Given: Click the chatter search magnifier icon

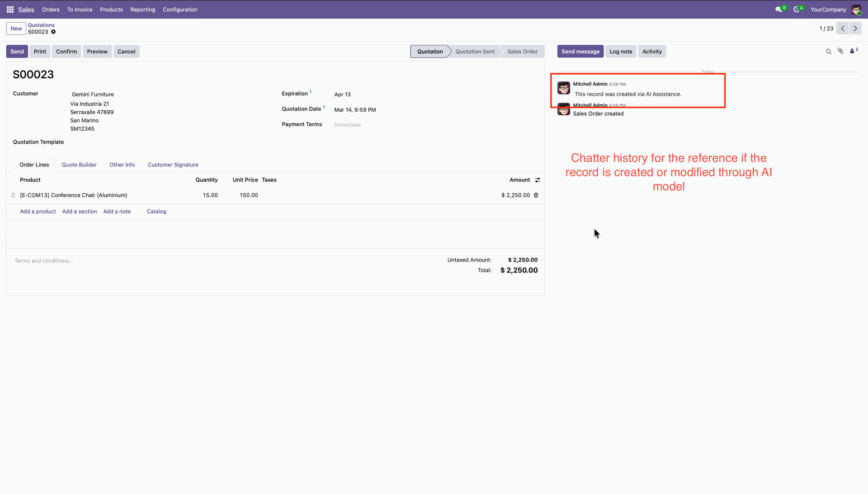Looking at the screenshot, I should click(x=829, y=52).
